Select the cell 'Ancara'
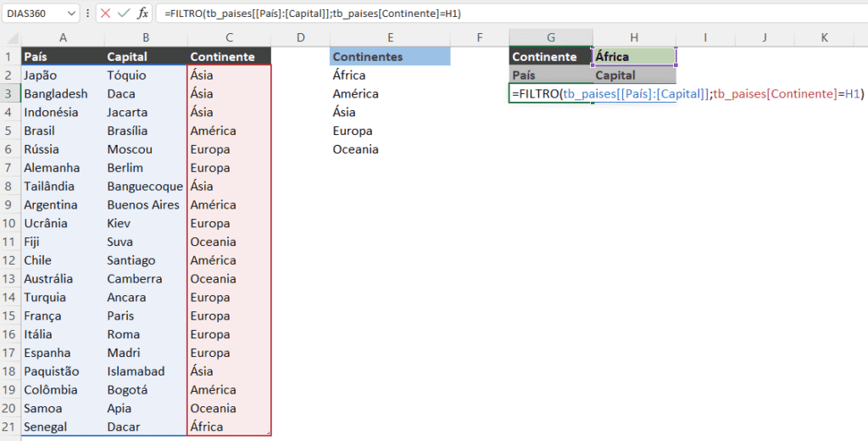This screenshot has width=868, height=441. click(x=146, y=297)
